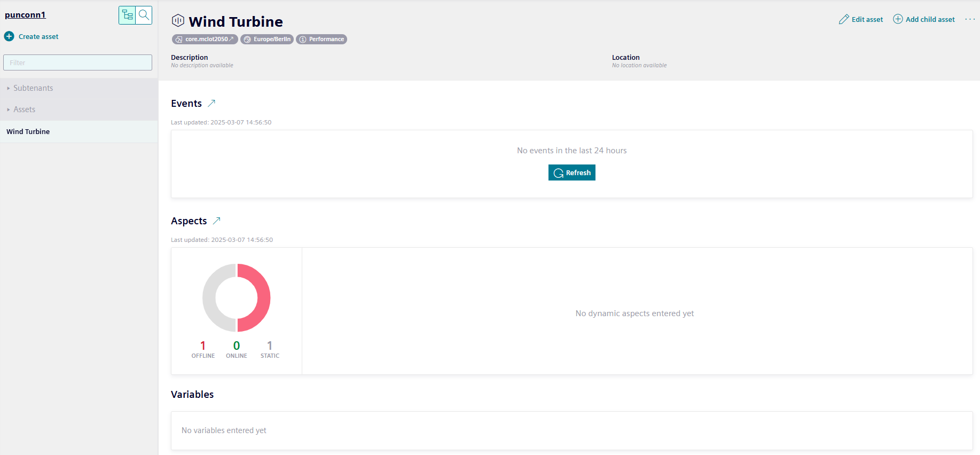Screen dimensions: 980x455
Task: Click 'No variables entered yet' text
Action: (x=224, y=430)
